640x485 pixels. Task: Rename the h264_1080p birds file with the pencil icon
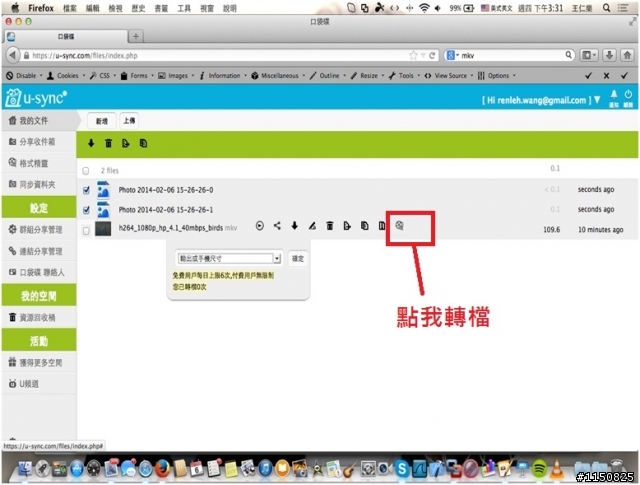pos(312,226)
